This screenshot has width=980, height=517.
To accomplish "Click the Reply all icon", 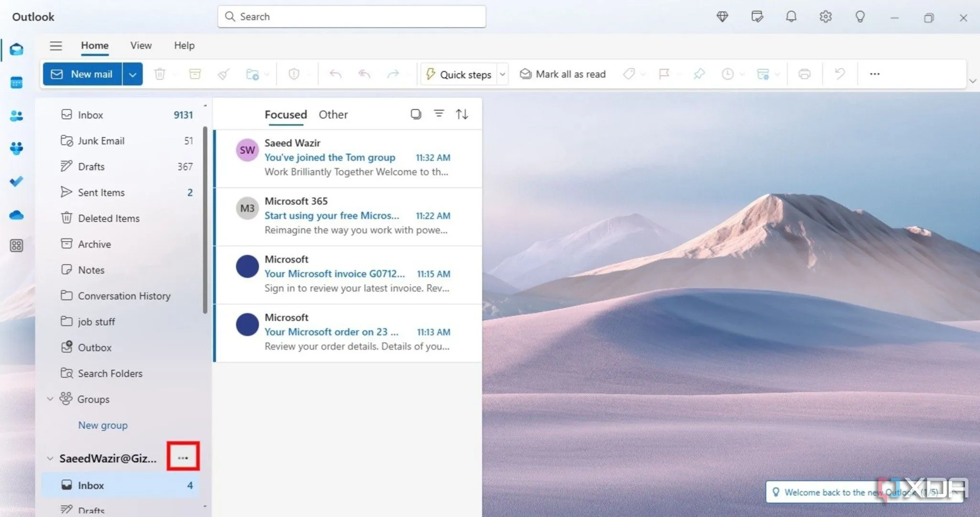I will [364, 74].
